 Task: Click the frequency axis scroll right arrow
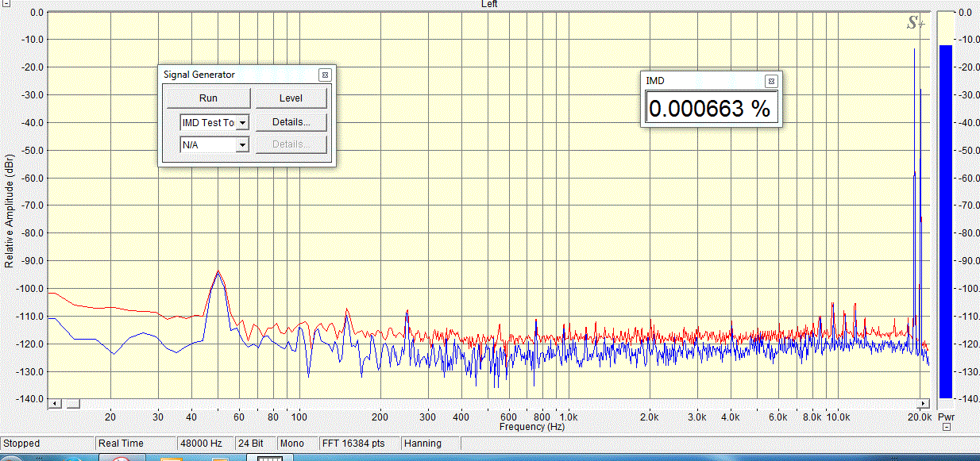[923, 404]
